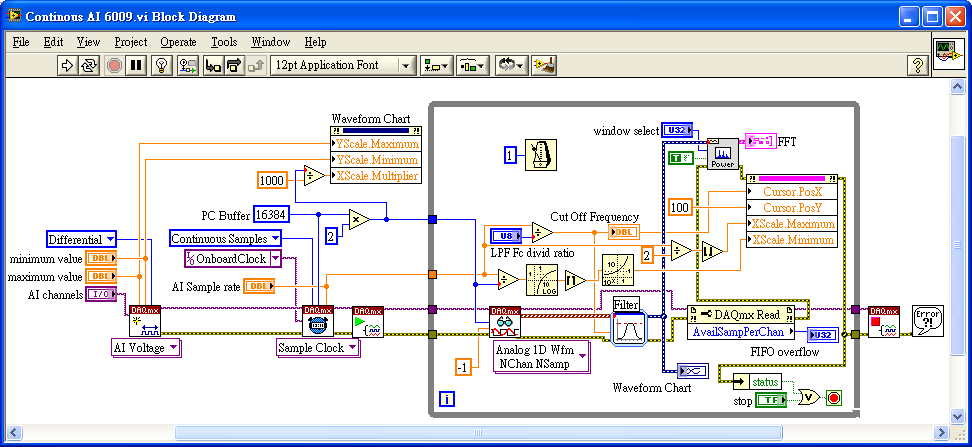Screen dimensions: 972x447
Task: Click the loop stop condition terminal
Action: [834, 397]
